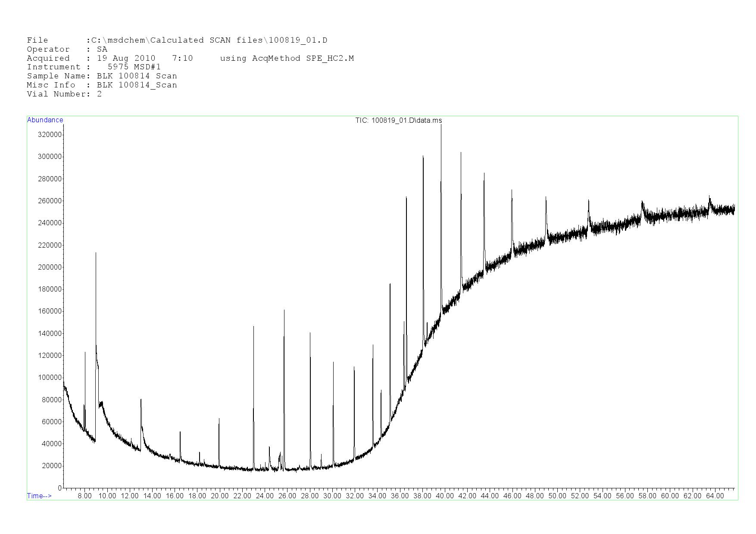Click the acquired date 19 Aug 2010
Viewport: 756px width, 534px height.
coord(126,58)
